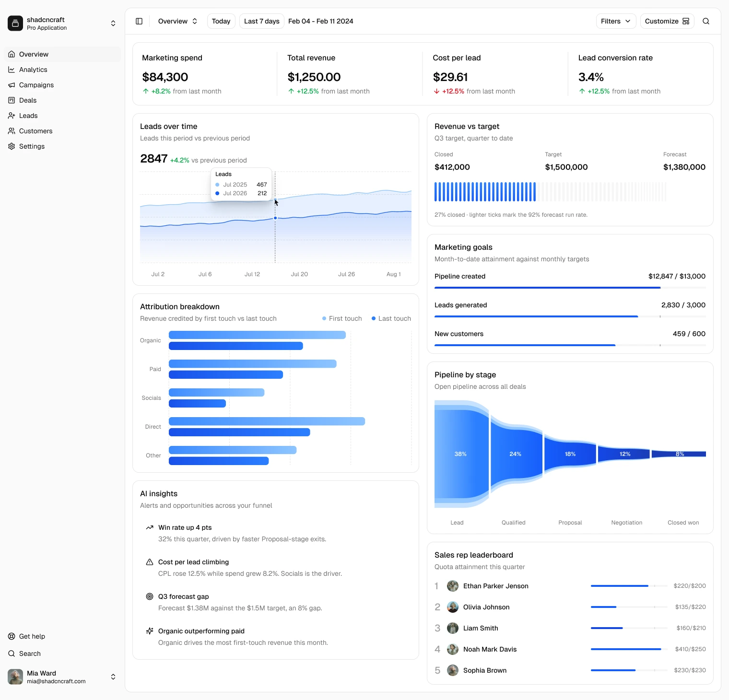Viewport: 729px width, 700px height.
Task: Click Sophia Brown's avatar
Action: 453,670
